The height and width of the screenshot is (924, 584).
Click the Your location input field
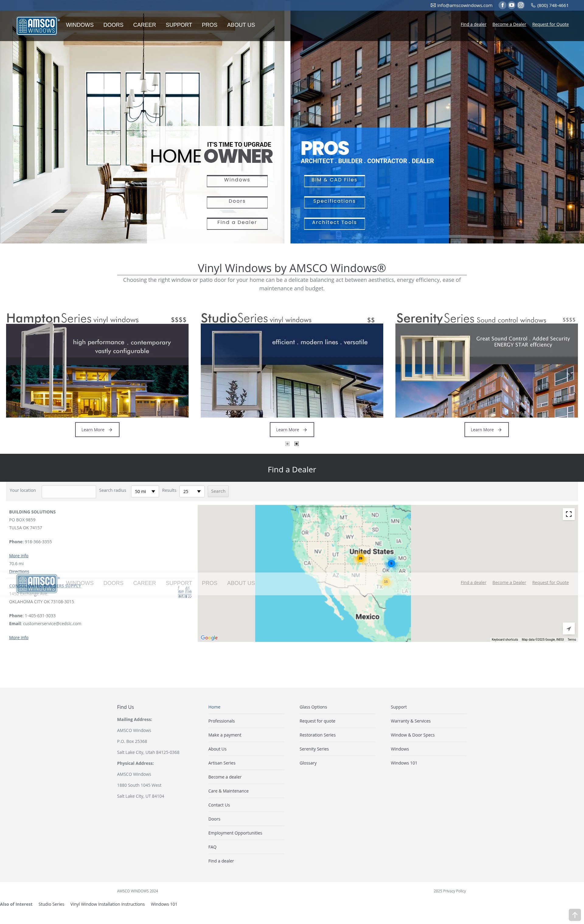tap(69, 492)
